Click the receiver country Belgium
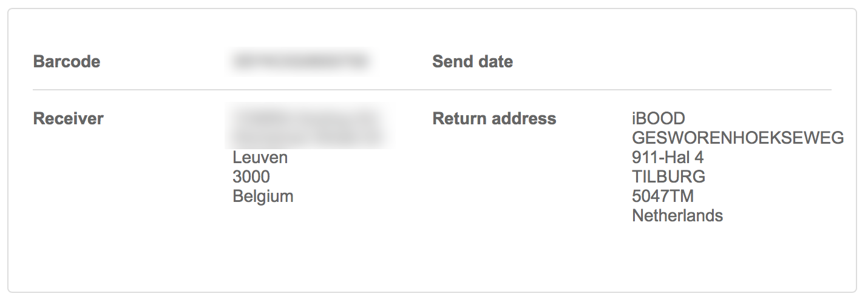Viewport: 868px width, 302px height. pyautogui.click(x=263, y=196)
